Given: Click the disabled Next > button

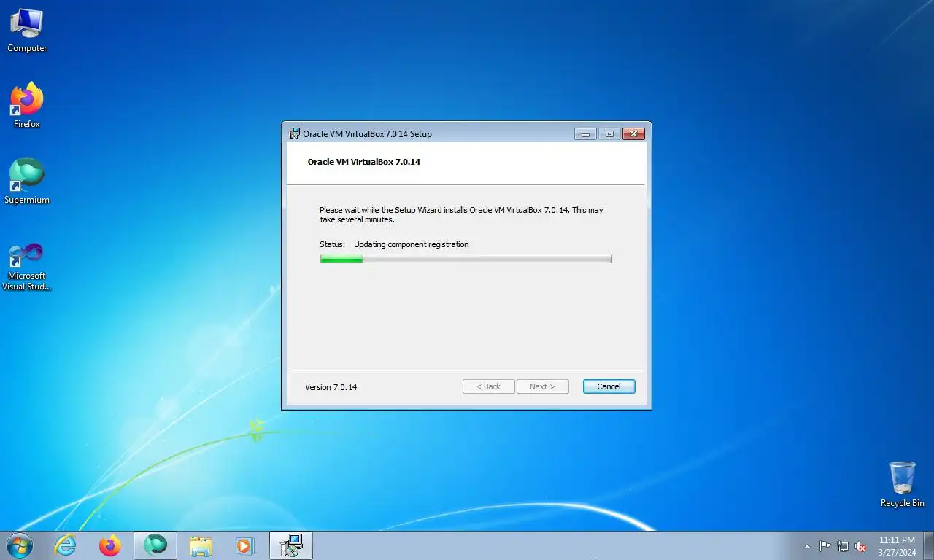Looking at the screenshot, I should pos(542,386).
